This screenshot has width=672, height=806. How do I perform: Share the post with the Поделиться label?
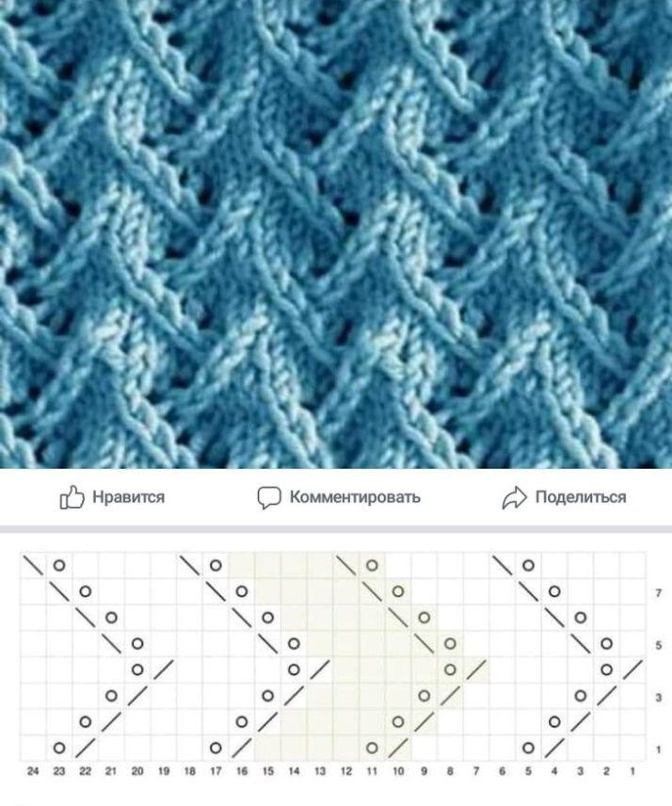click(581, 497)
